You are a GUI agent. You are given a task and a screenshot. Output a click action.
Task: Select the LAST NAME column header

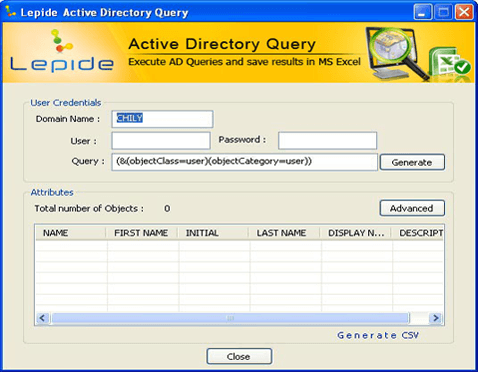[x=284, y=233]
